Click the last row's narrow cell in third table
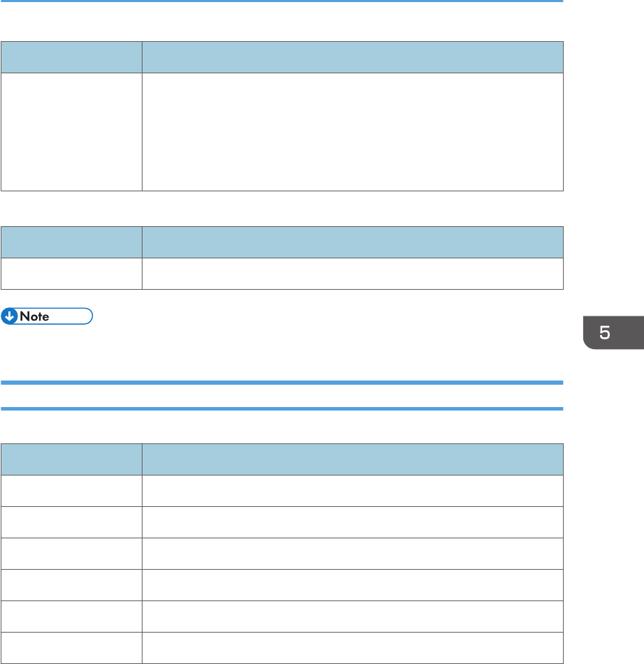Image resolution: width=644 pixels, height=664 pixels. [x=71, y=648]
